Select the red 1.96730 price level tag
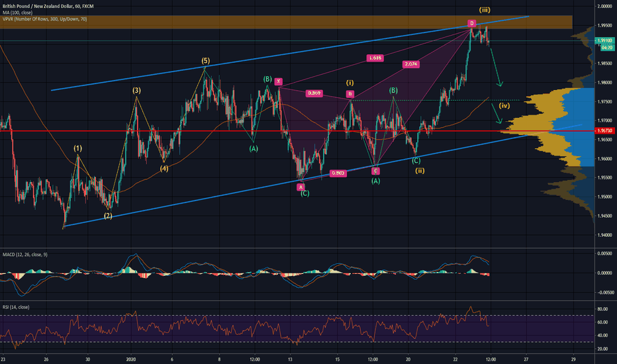 coord(603,131)
